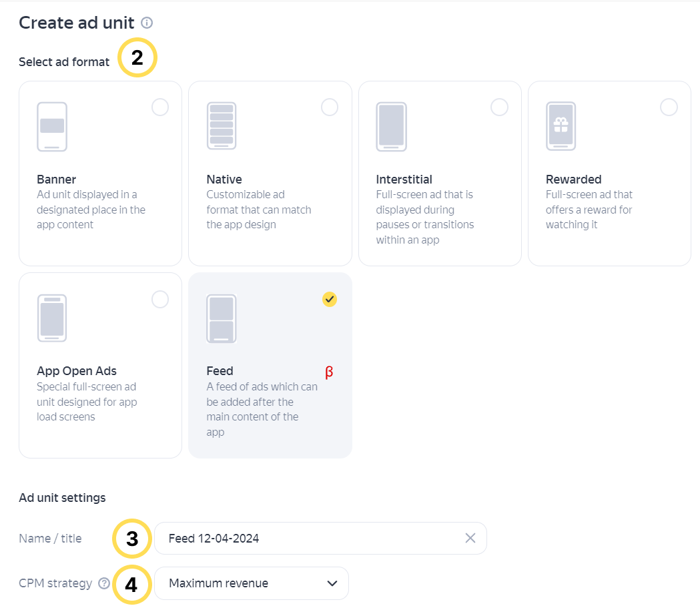Viewport: 700px width, 610px height.
Task: Open the Maximum revenue CPM strategy dropdown
Action: coord(251,583)
